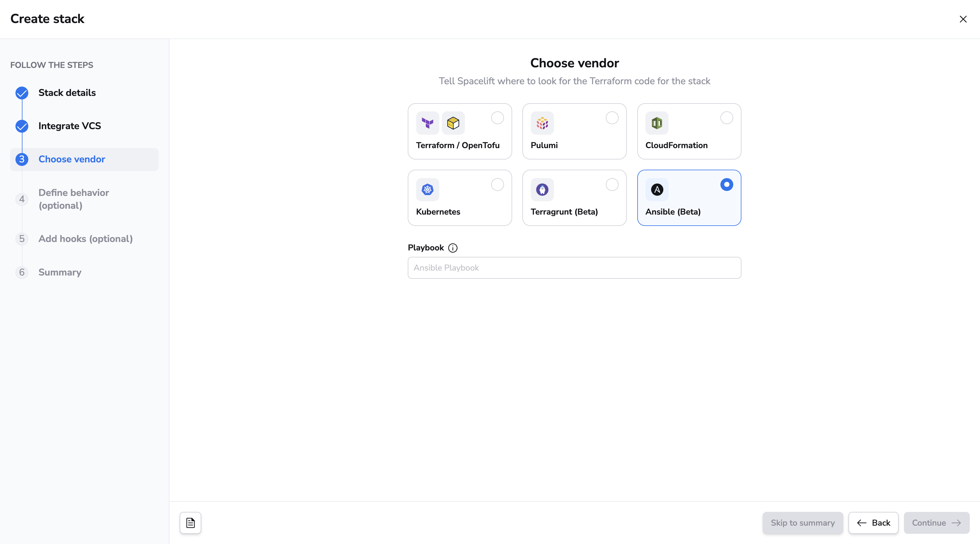
Task: Click the Terraform / OpenTofu label
Action: 458,145
